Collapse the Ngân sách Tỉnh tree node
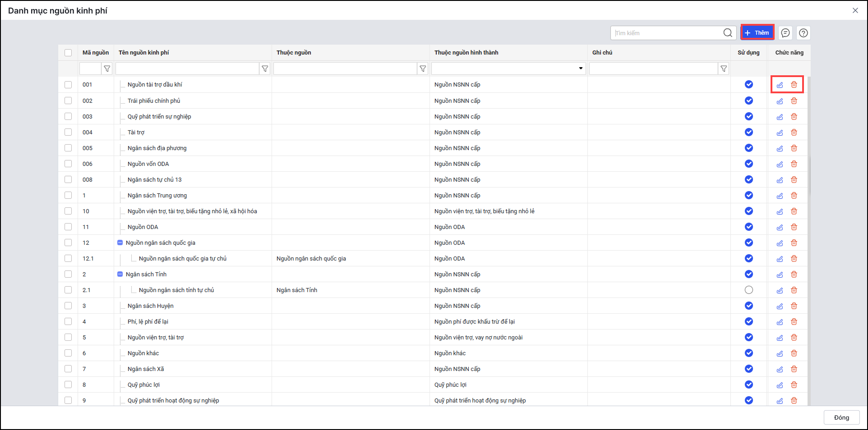 pyautogui.click(x=120, y=274)
